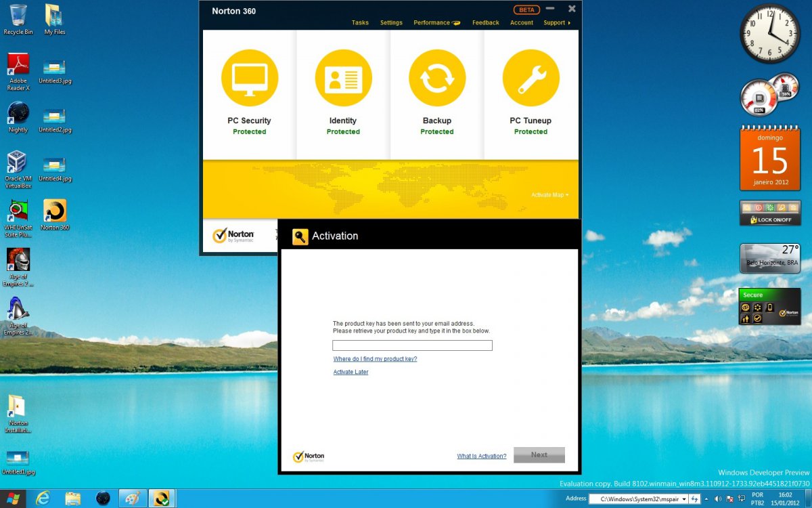This screenshot has width=812, height=508.
Task: Click the analog clock gadget
Action: (770, 34)
